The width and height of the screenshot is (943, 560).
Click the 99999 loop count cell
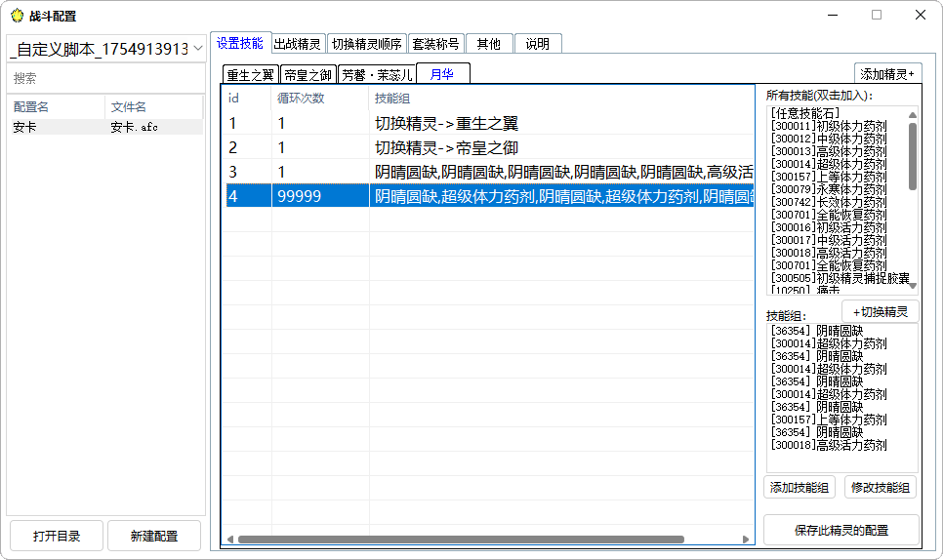coord(320,196)
